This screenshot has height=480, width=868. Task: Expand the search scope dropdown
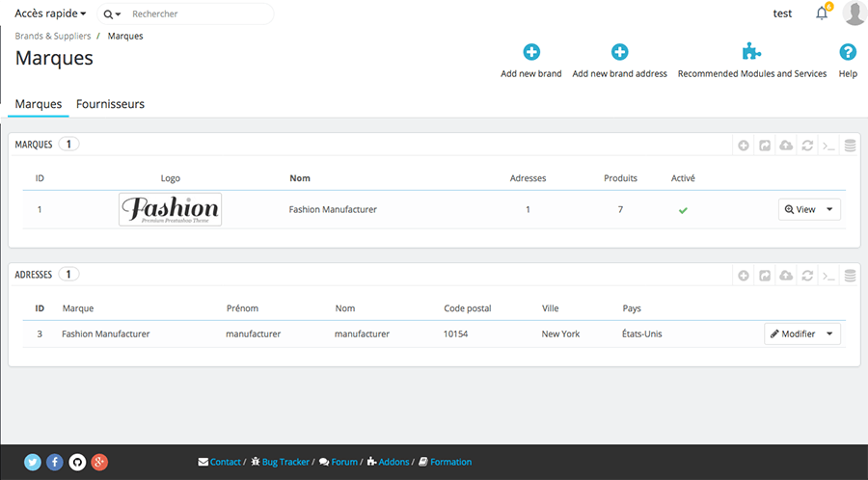coord(113,14)
